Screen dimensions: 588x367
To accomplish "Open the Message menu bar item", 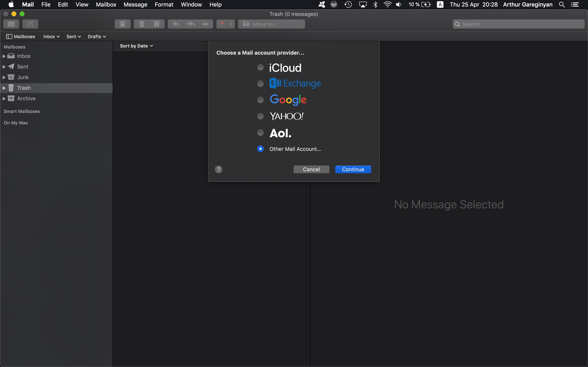I will tap(135, 5).
